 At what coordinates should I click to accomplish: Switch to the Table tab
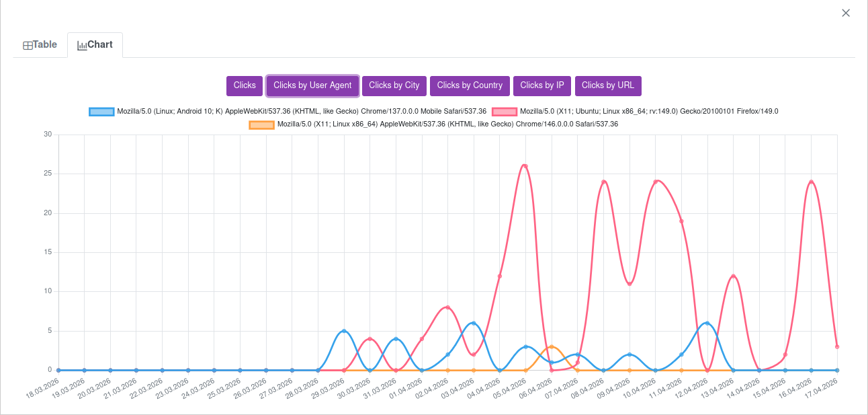click(x=40, y=44)
